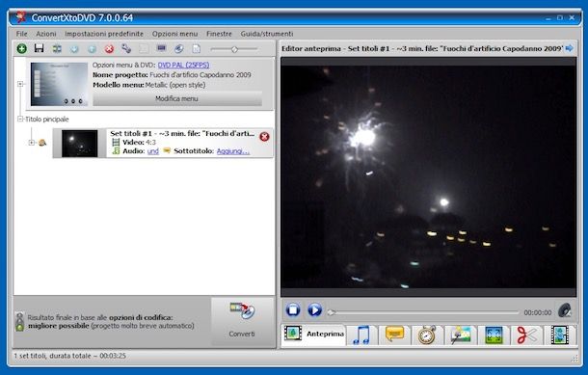588x375 pixels.
Task: Click the preview playback seek slider
Action: (x=423, y=312)
